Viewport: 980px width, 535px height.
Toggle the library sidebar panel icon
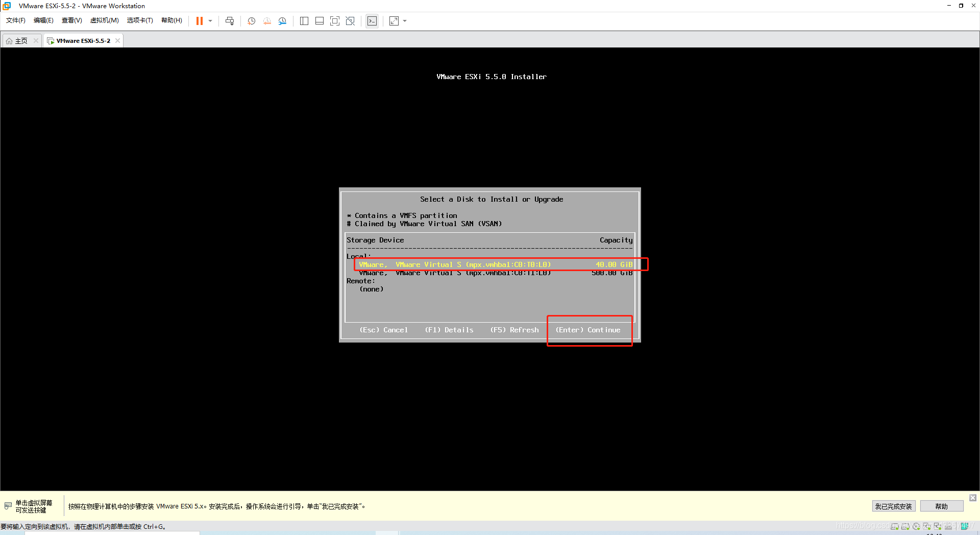point(304,21)
